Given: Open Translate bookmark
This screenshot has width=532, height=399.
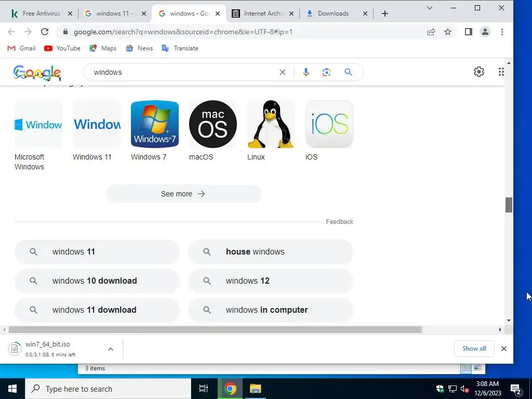Looking at the screenshot, I should [x=180, y=48].
